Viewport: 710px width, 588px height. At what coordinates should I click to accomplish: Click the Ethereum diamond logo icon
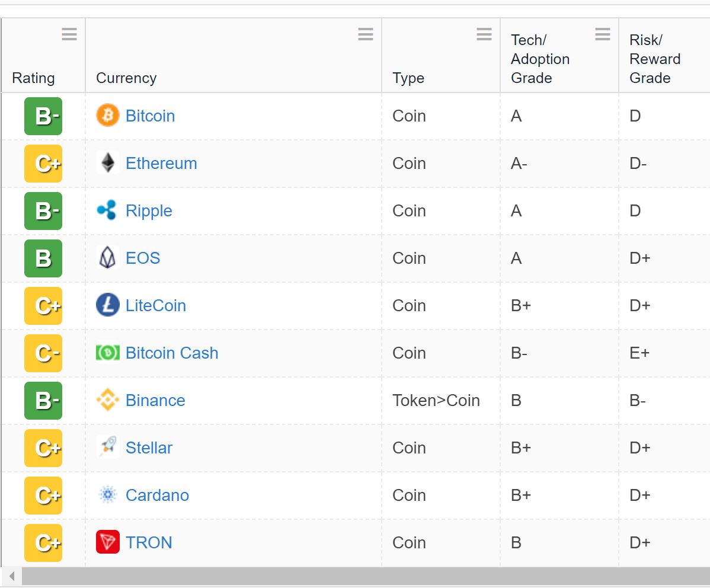click(x=108, y=163)
